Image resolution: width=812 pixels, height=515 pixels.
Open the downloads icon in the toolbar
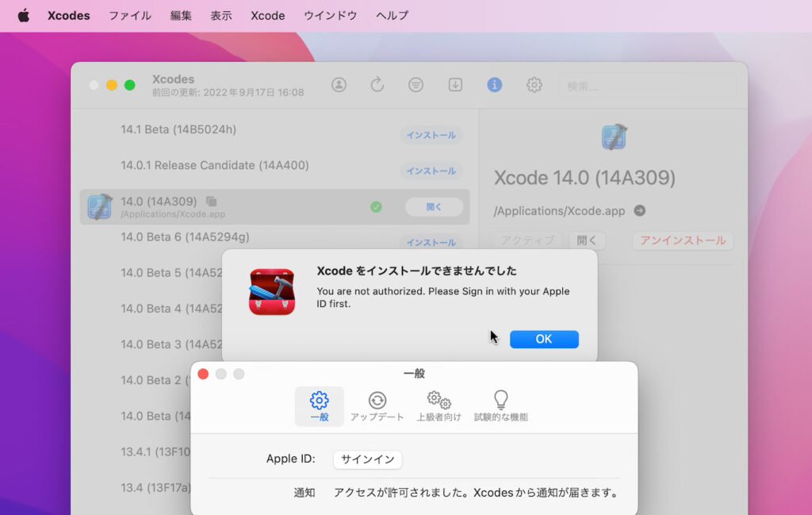[455, 85]
